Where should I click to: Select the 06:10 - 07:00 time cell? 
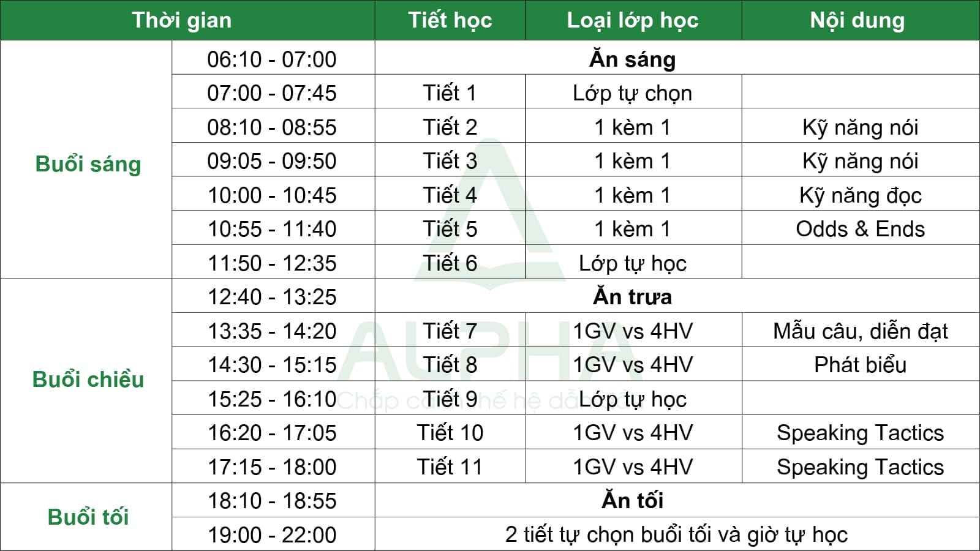273,58
